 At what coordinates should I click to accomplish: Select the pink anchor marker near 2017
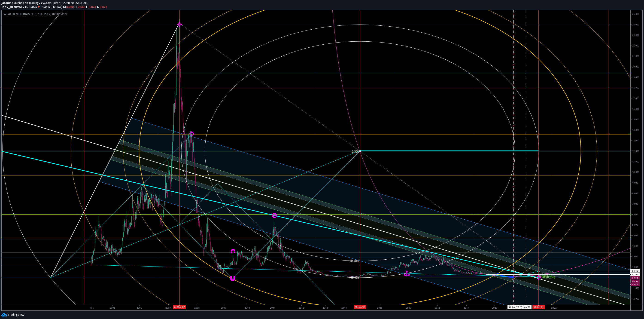[407, 273]
